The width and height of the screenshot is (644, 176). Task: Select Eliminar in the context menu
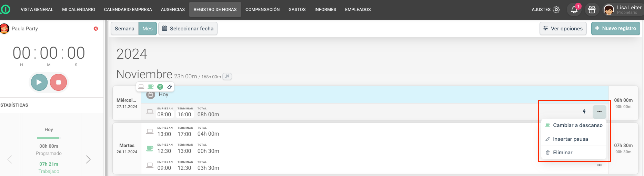click(563, 153)
